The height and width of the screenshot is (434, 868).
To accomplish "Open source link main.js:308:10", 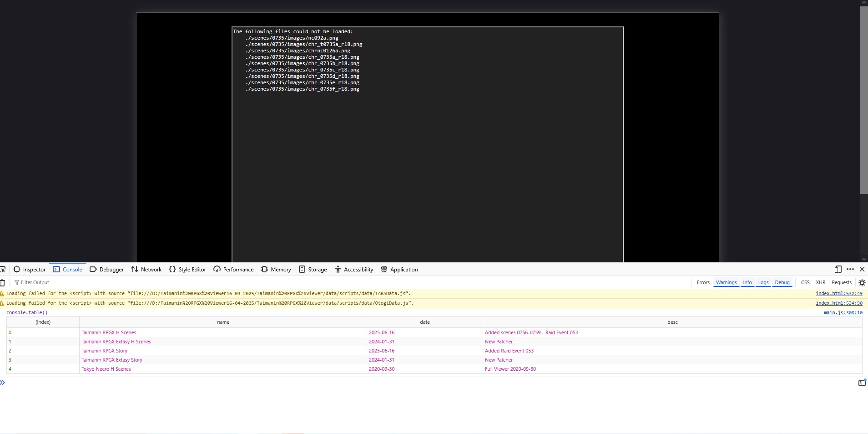I will [843, 313].
